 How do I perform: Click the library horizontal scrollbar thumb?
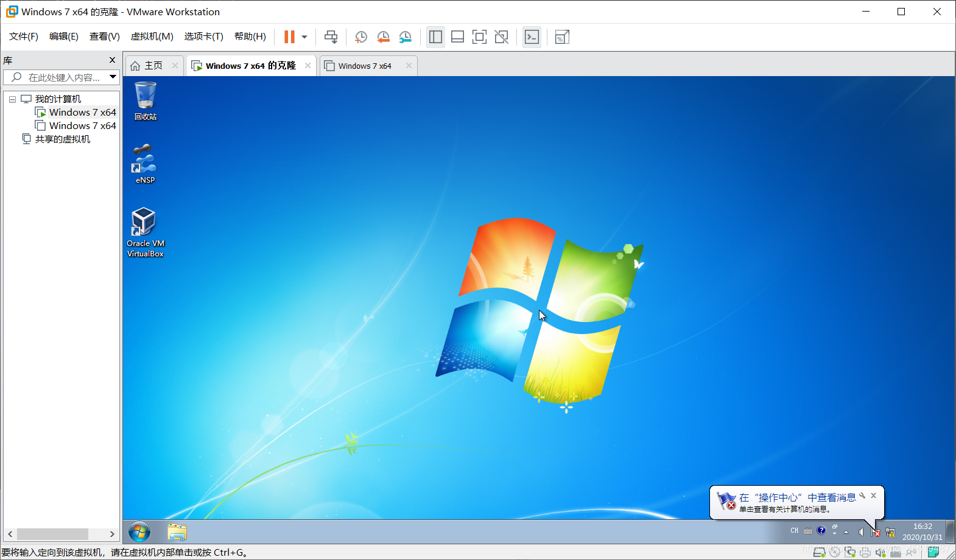52,534
